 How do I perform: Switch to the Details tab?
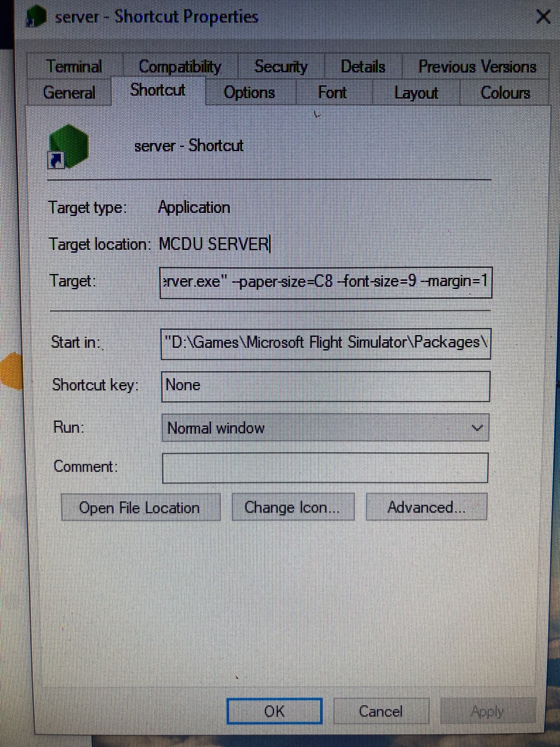[x=363, y=67]
